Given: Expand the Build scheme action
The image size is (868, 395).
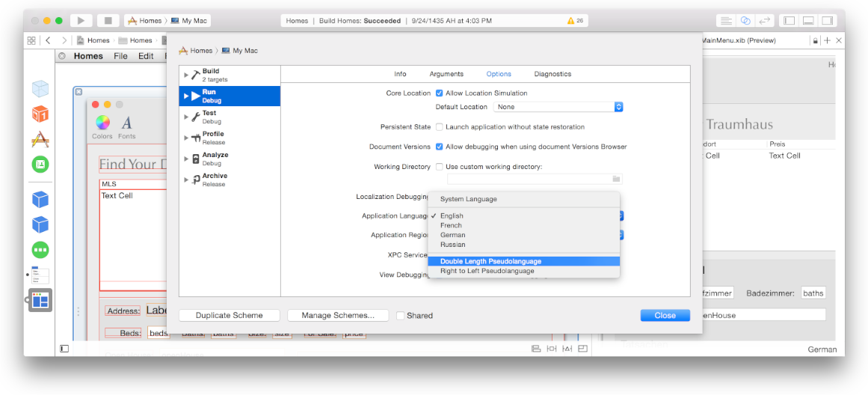Looking at the screenshot, I should click(x=186, y=75).
